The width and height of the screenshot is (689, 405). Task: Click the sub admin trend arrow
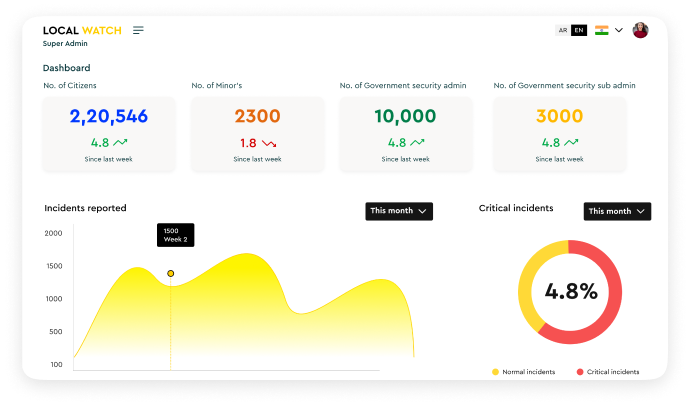pos(571,143)
